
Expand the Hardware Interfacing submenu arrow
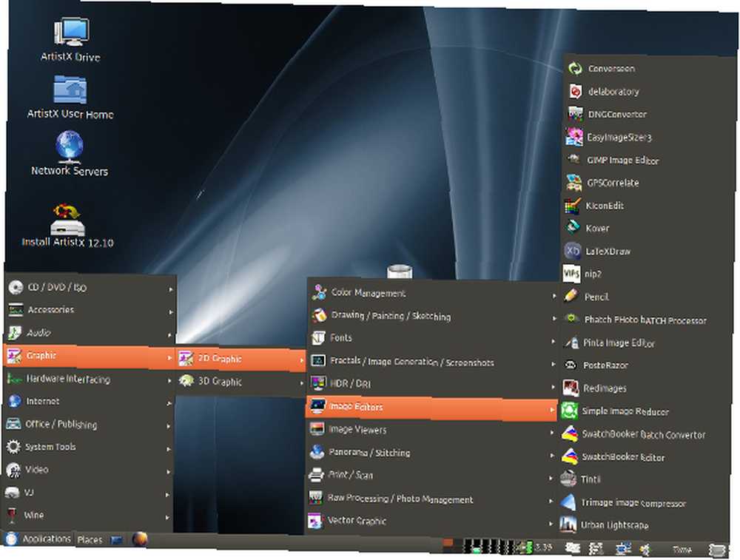[x=169, y=380]
